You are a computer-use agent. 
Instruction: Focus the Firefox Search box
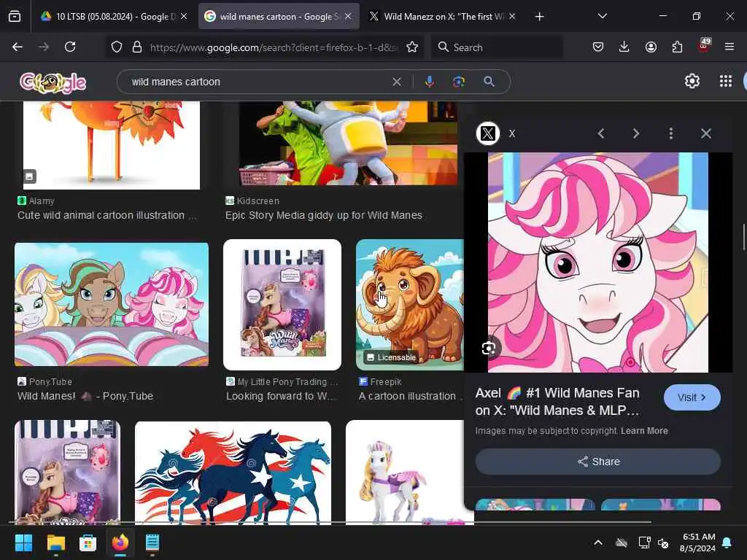pyautogui.click(x=498, y=47)
